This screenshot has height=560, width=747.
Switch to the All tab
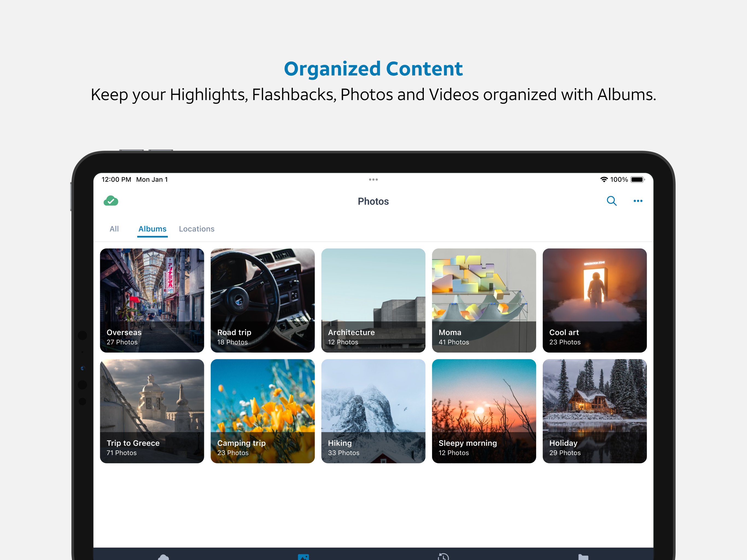tap(114, 229)
